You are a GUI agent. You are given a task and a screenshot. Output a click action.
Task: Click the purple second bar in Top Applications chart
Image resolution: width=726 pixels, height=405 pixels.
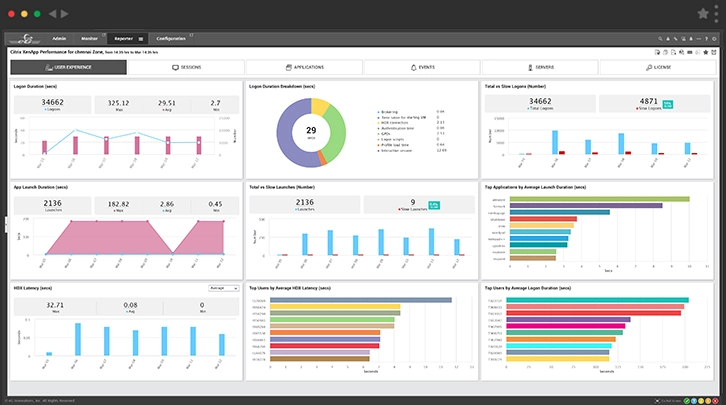(x=586, y=206)
